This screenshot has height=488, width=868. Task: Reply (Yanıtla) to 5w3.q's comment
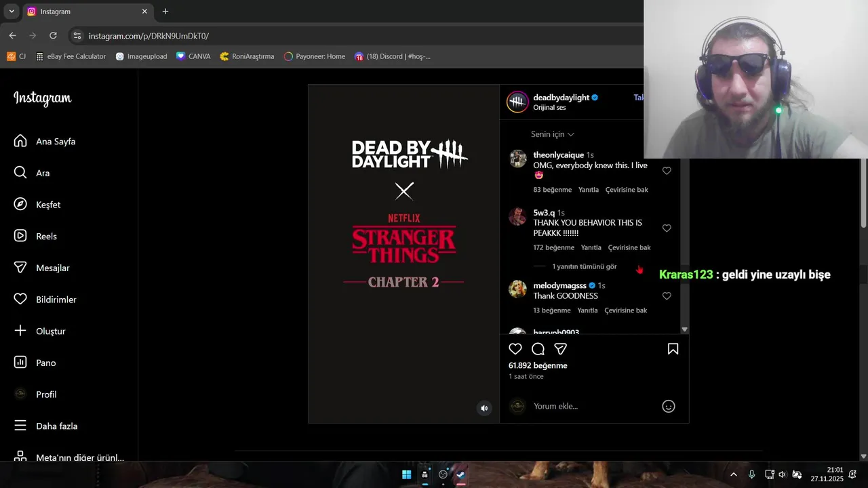(591, 247)
